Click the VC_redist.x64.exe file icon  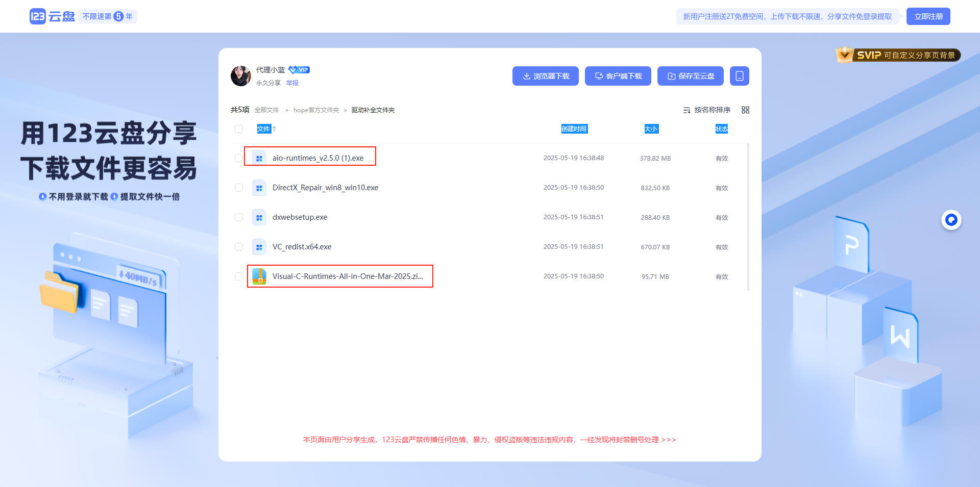click(259, 247)
